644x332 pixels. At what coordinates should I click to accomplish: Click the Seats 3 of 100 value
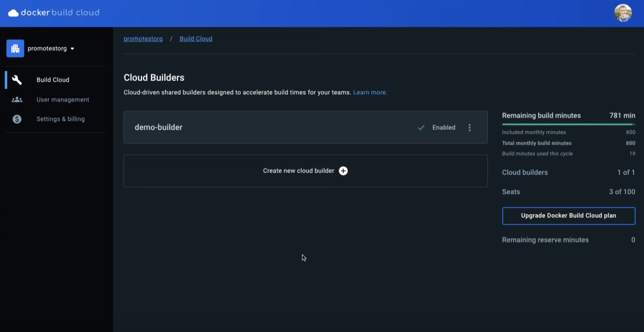pyautogui.click(x=622, y=192)
